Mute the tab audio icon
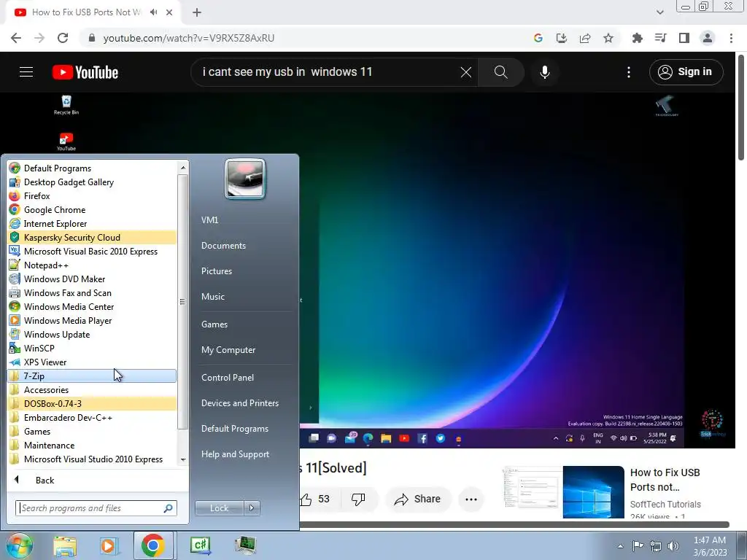747x560 pixels. (x=153, y=12)
